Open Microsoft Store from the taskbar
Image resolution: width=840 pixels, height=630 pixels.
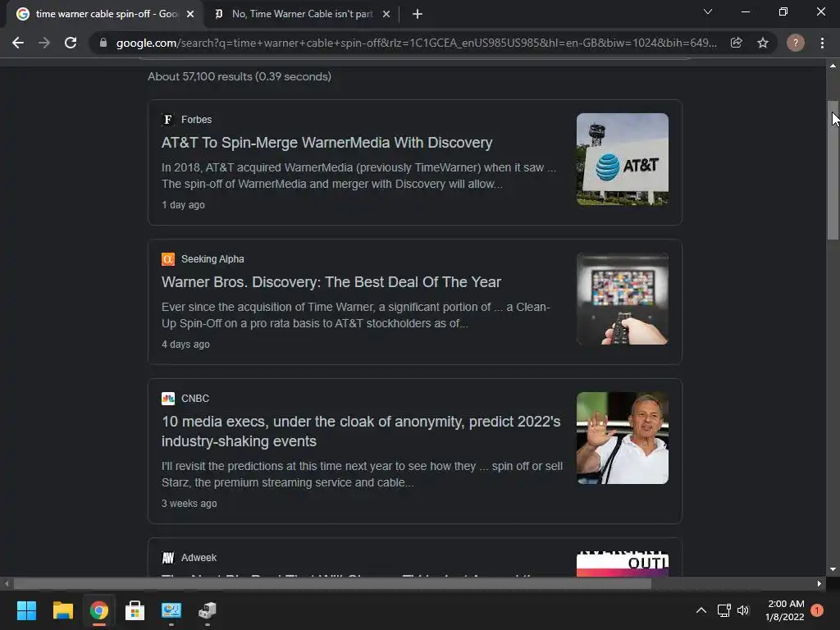point(135,610)
